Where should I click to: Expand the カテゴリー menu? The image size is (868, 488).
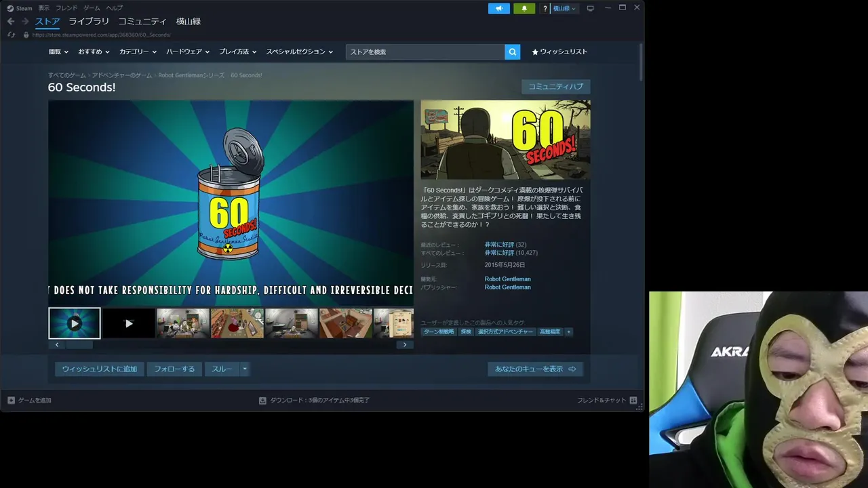(138, 52)
